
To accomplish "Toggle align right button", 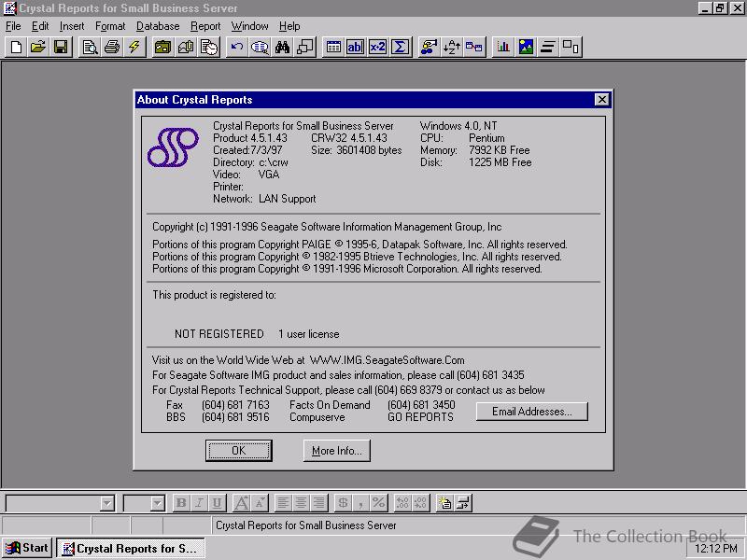I will click(x=319, y=503).
